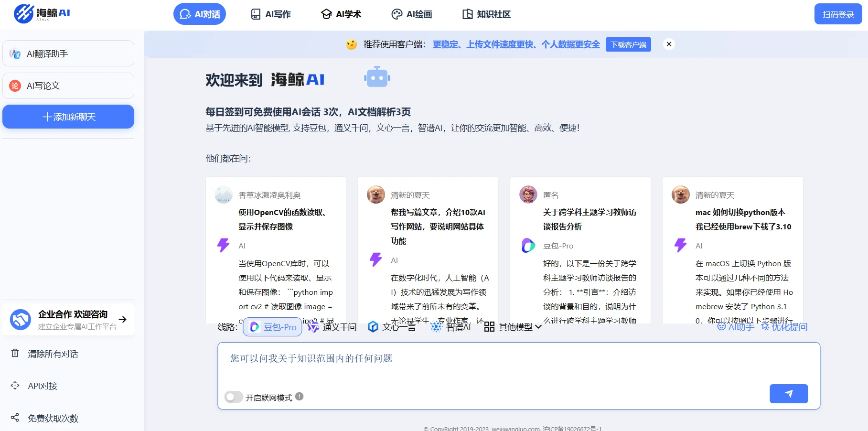Switch to the AI写作 tab
The height and width of the screenshot is (431, 868).
271,14
